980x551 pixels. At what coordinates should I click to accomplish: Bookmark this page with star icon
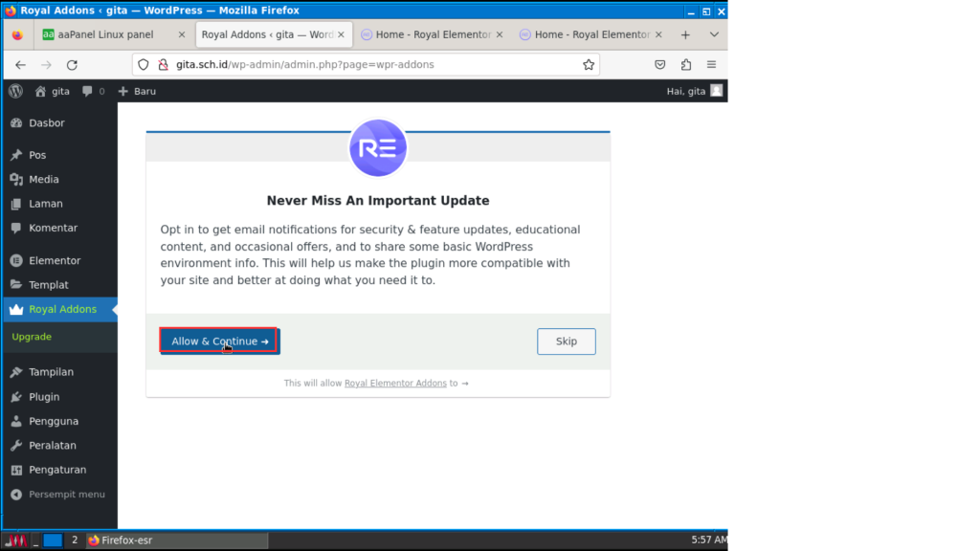tap(589, 65)
